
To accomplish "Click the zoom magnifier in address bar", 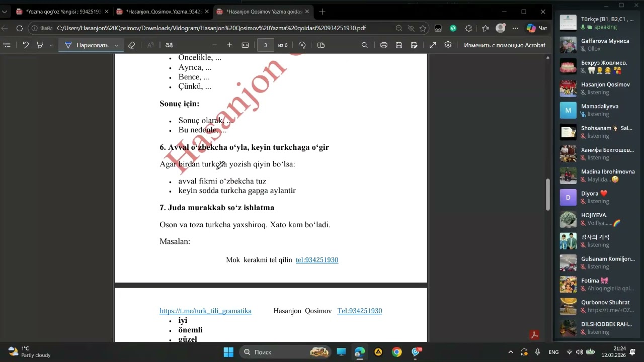I will tap(398, 28).
